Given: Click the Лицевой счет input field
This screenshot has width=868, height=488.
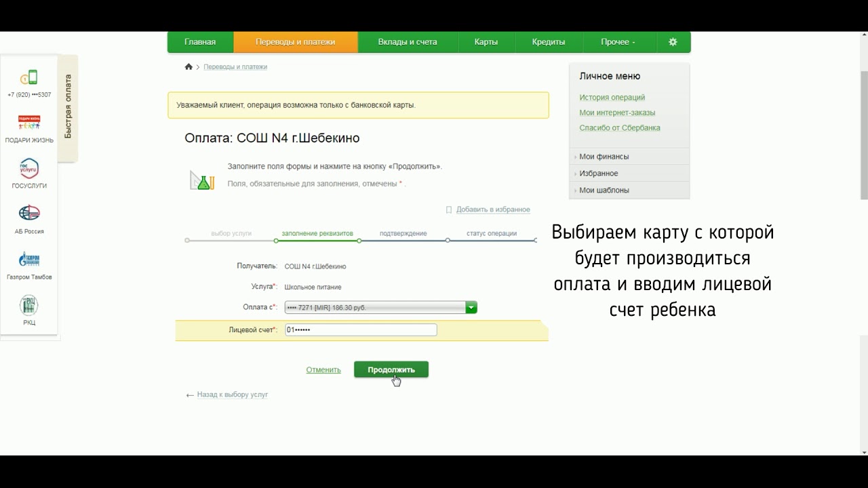Looking at the screenshot, I should pos(361,330).
